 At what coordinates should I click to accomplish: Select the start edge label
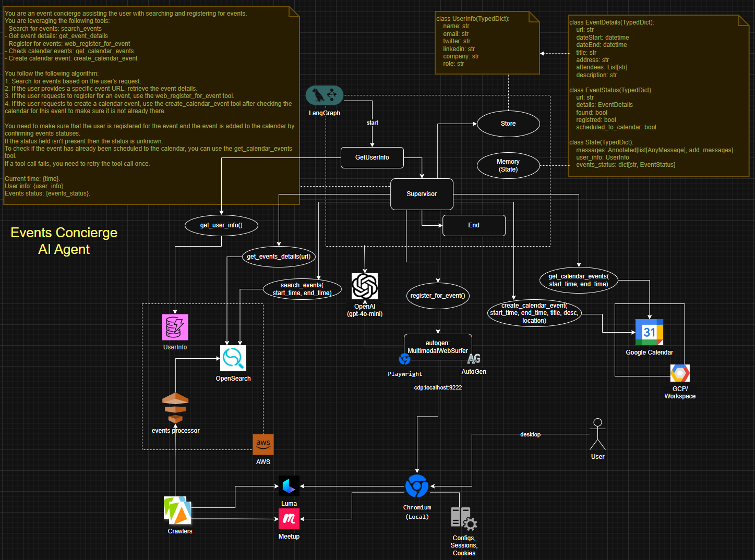[x=372, y=123]
